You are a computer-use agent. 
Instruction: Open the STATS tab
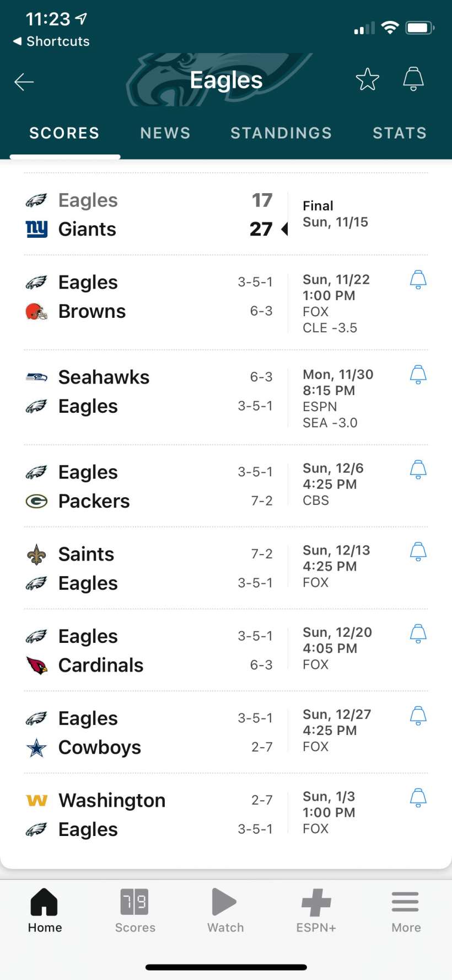(x=400, y=133)
